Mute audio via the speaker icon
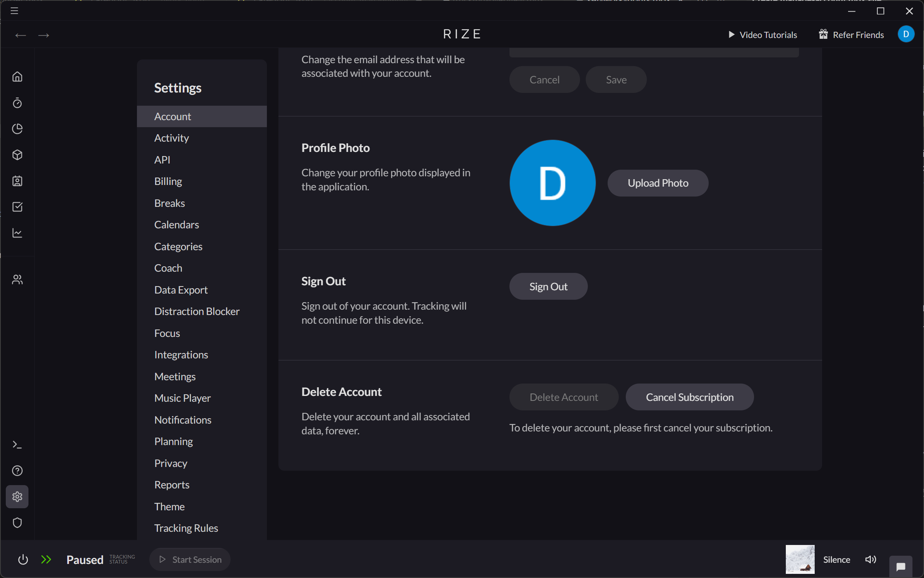The image size is (924, 578). (x=870, y=559)
